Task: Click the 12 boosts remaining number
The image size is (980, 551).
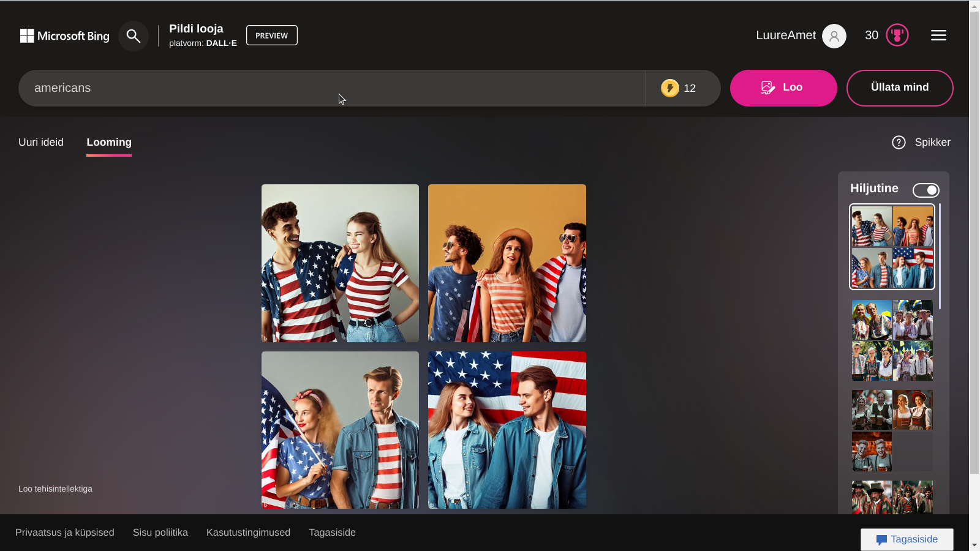Action: [690, 88]
